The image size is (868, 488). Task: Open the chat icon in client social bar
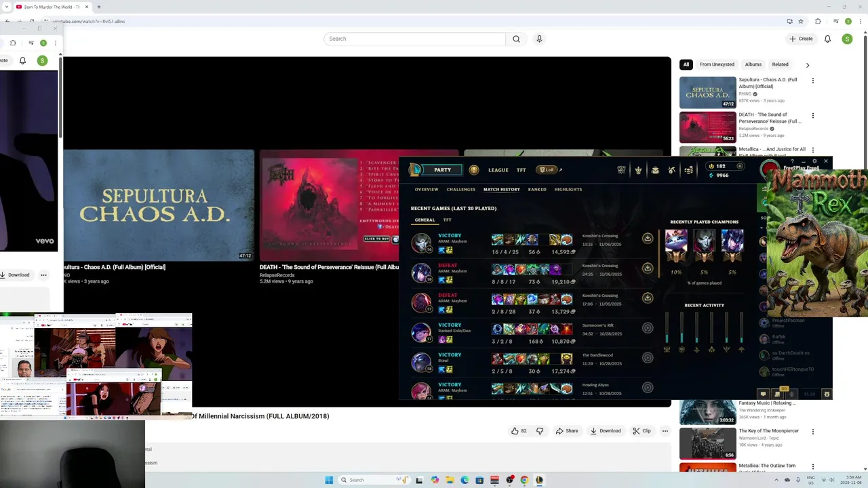click(763, 394)
